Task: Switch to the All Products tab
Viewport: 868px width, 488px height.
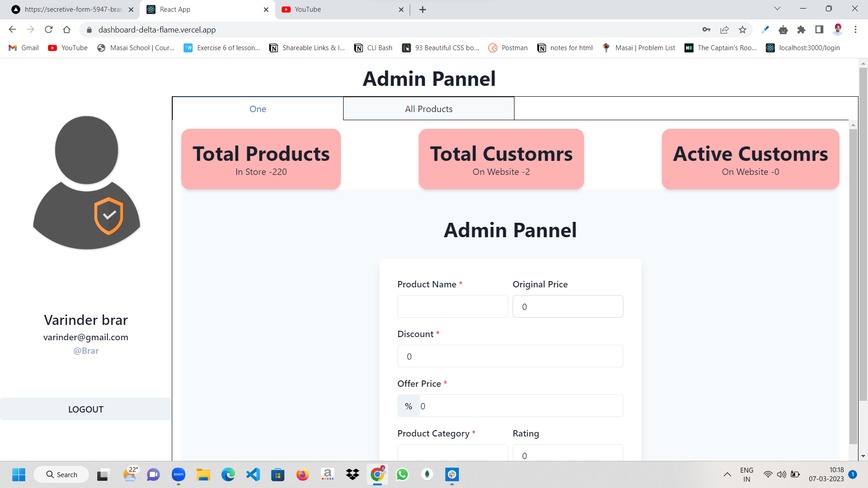Action: click(428, 109)
